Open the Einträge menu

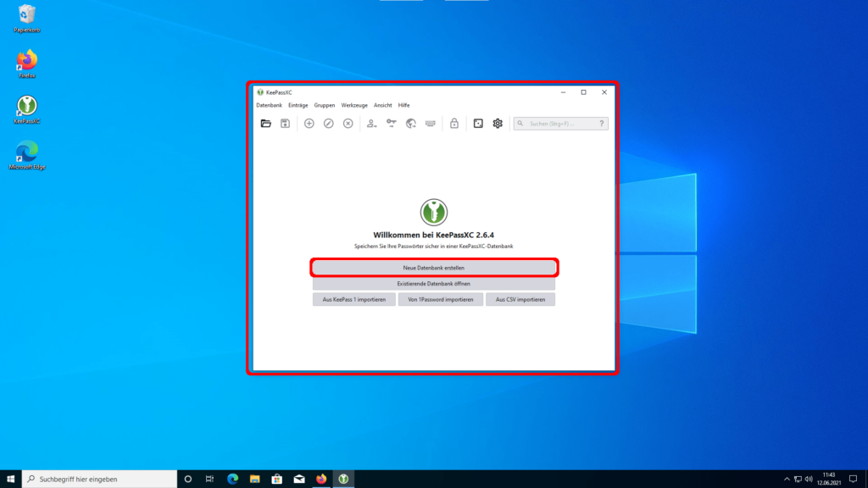coord(298,105)
